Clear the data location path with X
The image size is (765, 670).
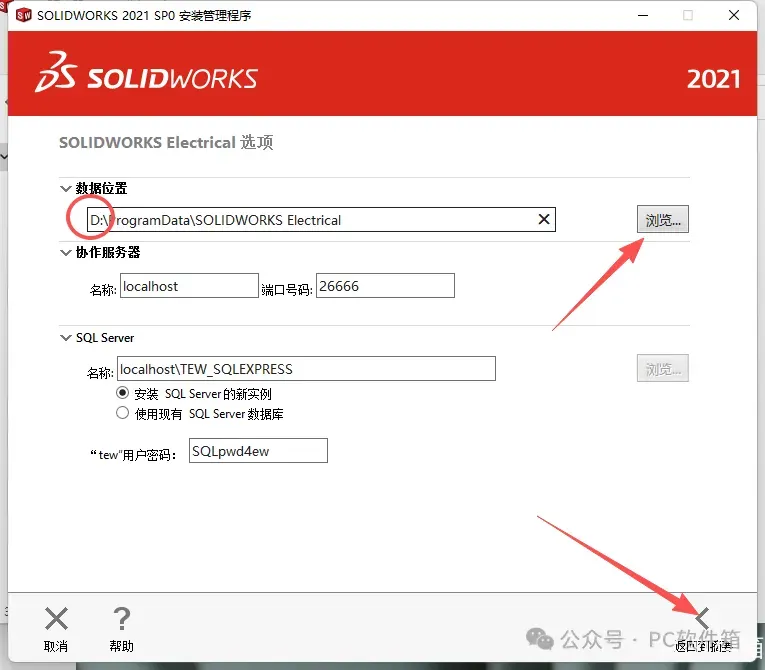[x=544, y=219]
